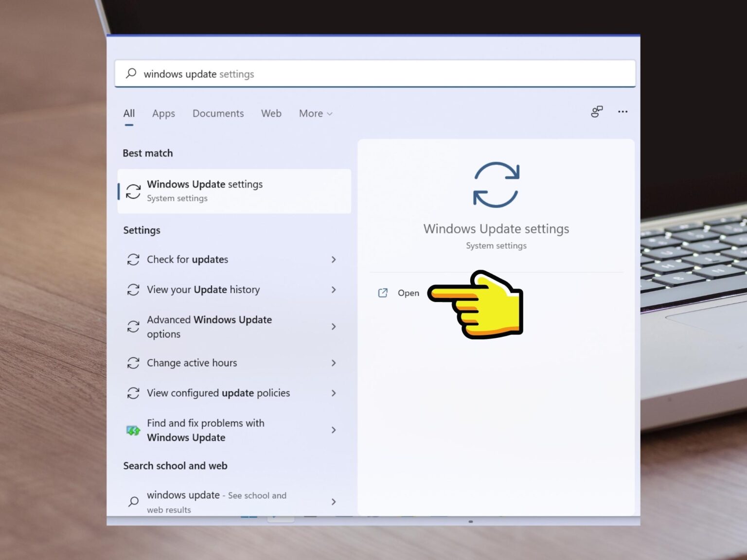Expand windows update web results chevron
The width and height of the screenshot is (747, 560).
click(334, 502)
